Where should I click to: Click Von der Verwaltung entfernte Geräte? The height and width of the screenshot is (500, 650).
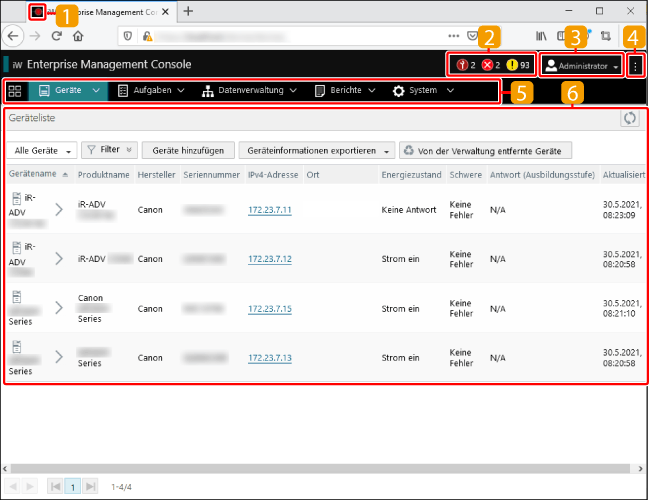pos(485,150)
